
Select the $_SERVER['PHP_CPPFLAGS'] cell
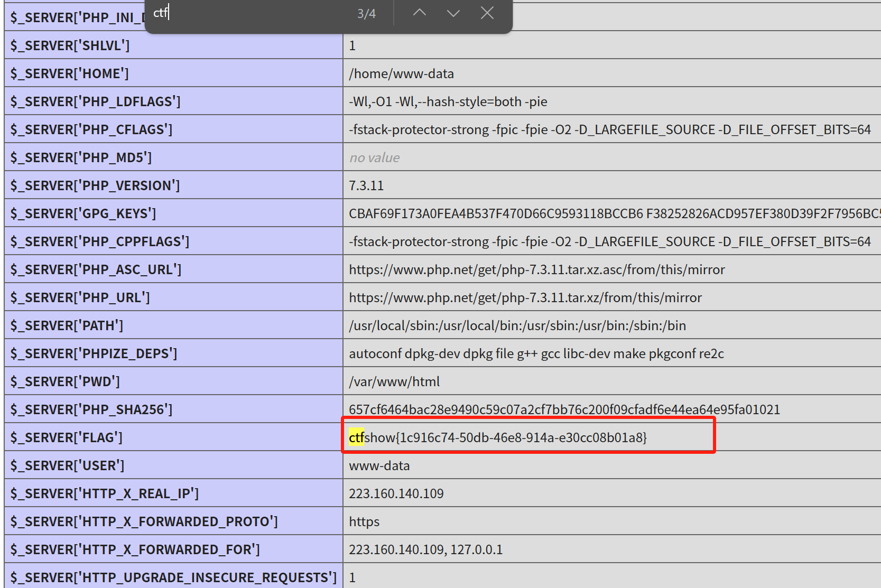tap(174, 241)
